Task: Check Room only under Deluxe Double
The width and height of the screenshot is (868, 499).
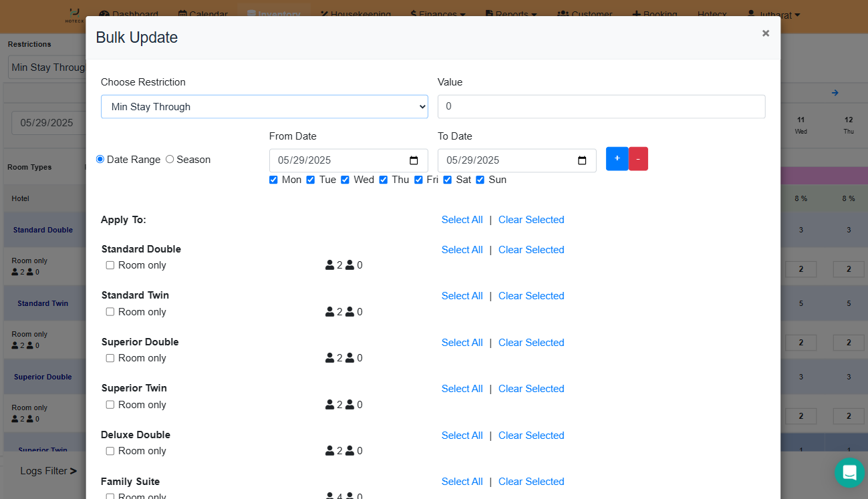Action: point(110,451)
